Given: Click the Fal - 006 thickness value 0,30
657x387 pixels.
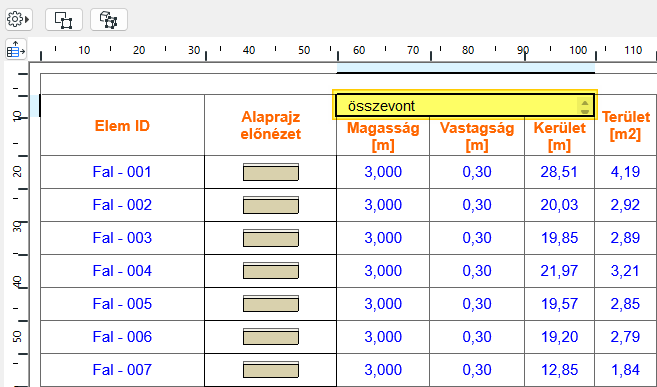Looking at the screenshot, I should point(477,337).
